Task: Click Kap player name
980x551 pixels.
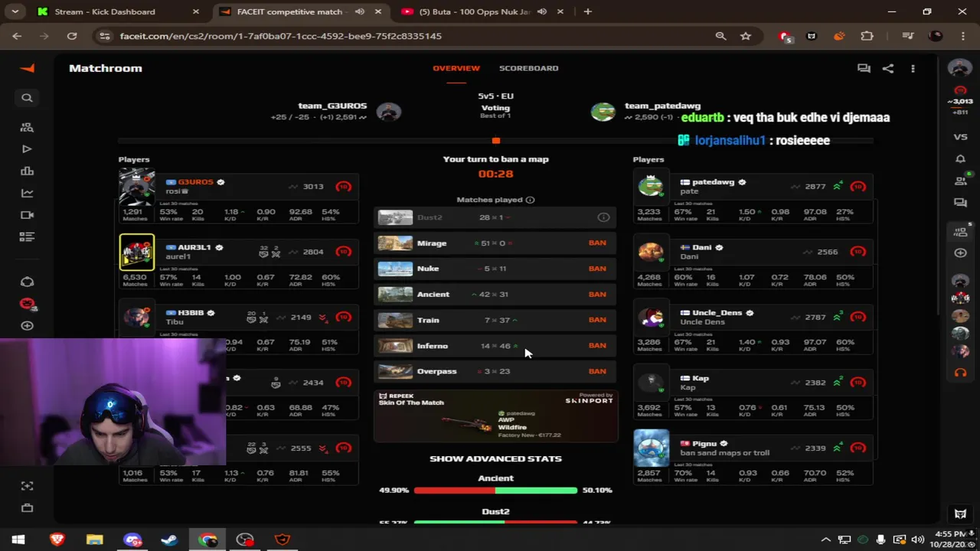Action: (701, 378)
